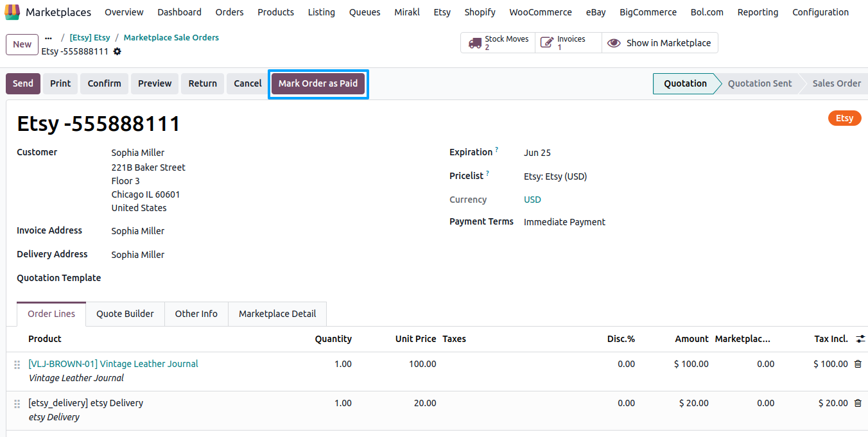The width and height of the screenshot is (868, 437).
Task: Click the Invoice Address field value
Action: [x=138, y=231]
